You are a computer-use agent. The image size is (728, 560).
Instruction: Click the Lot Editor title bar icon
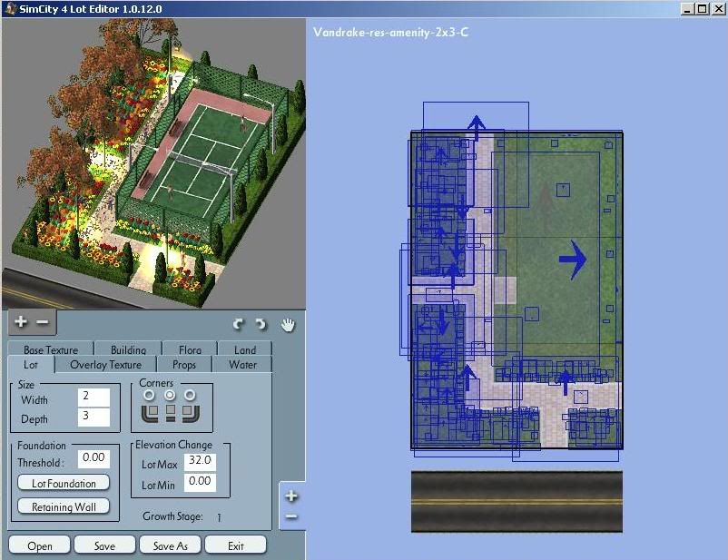[11, 9]
